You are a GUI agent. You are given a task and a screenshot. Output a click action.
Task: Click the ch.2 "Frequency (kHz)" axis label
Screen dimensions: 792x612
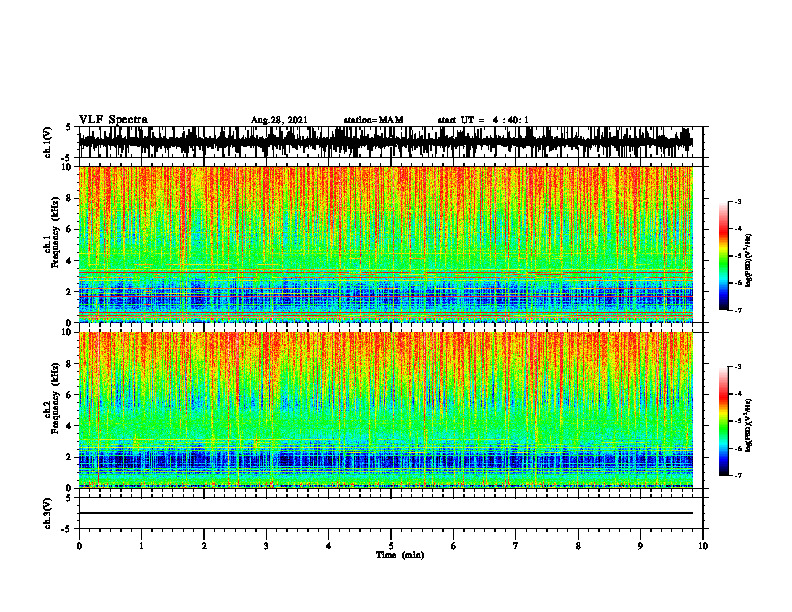55,399
